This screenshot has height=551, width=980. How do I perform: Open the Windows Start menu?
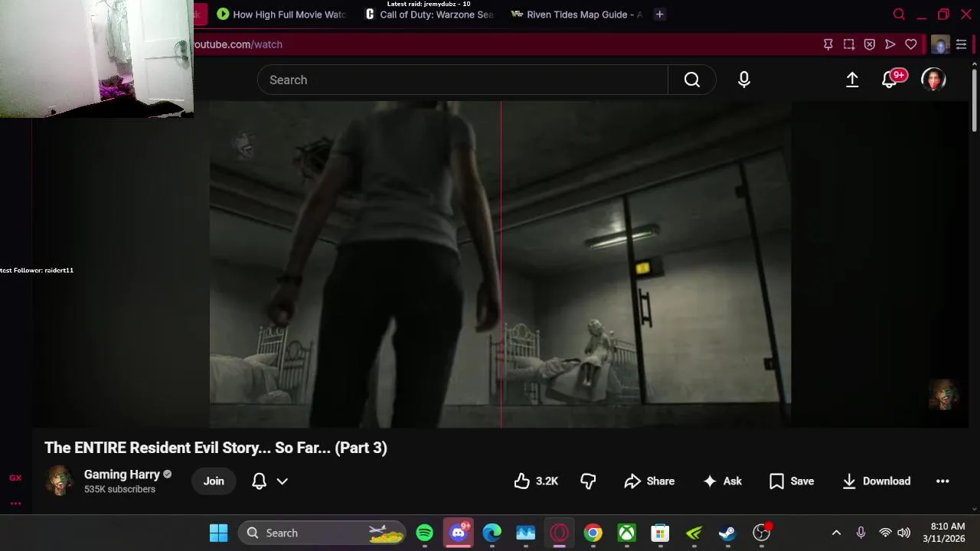point(218,533)
